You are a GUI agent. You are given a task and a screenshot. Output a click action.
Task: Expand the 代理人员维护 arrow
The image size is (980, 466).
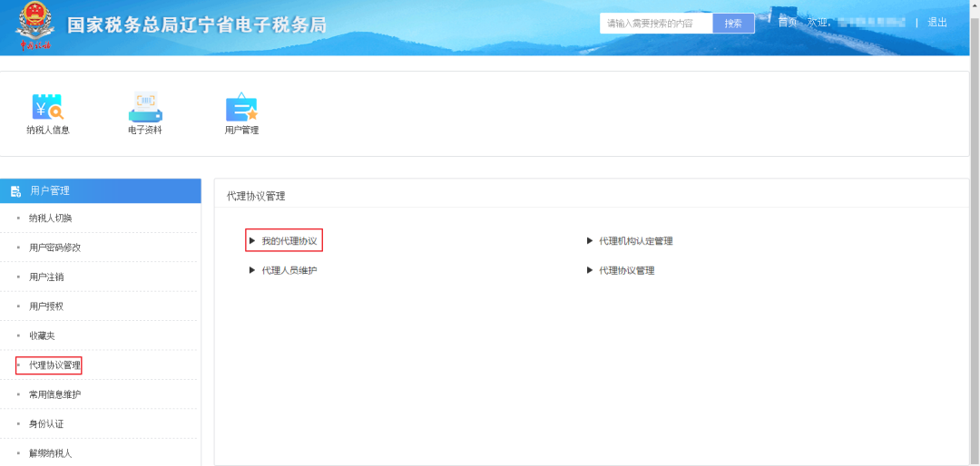[252, 270]
